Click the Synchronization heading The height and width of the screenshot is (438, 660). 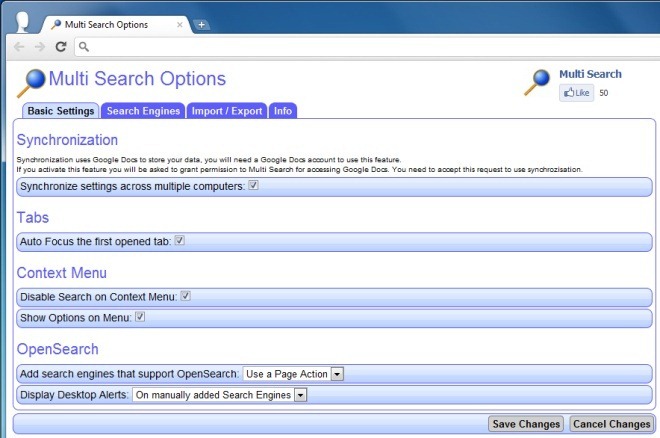[x=67, y=140]
